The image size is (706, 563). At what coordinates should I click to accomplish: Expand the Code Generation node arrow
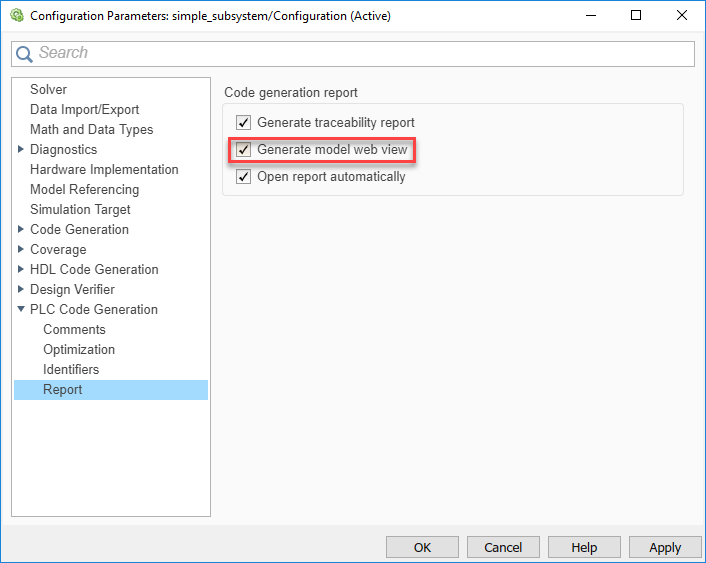click(21, 230)
